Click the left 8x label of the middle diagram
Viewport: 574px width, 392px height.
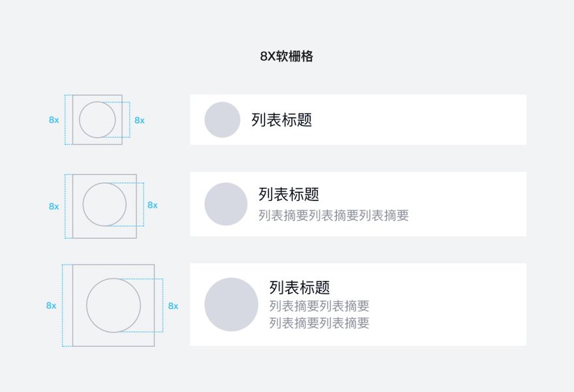[53, 206]
